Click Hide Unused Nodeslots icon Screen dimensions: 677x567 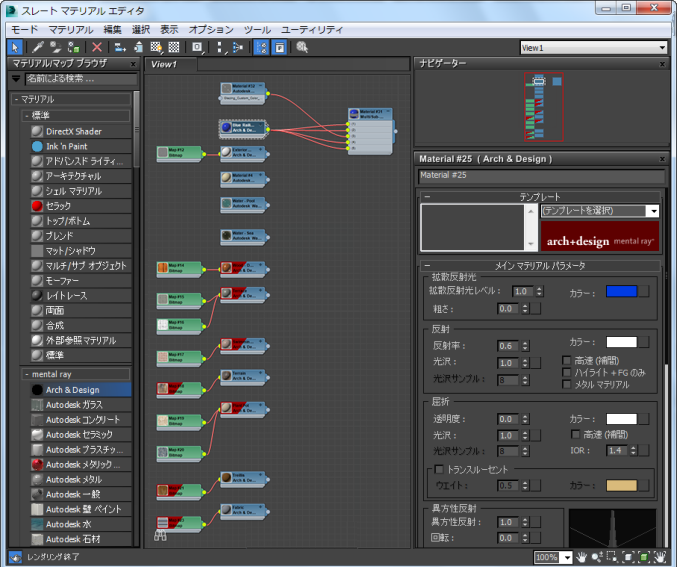pyautogui.click(x=138, y=48)
